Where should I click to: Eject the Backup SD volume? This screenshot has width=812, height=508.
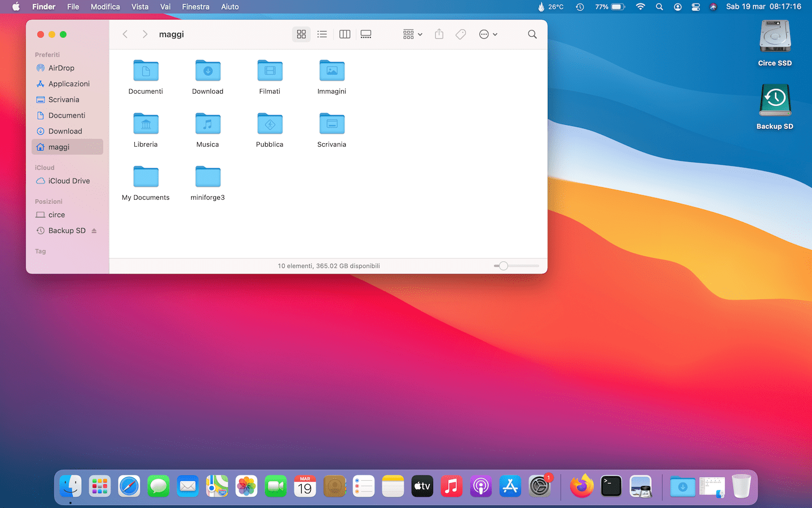(x=94, y=231)
